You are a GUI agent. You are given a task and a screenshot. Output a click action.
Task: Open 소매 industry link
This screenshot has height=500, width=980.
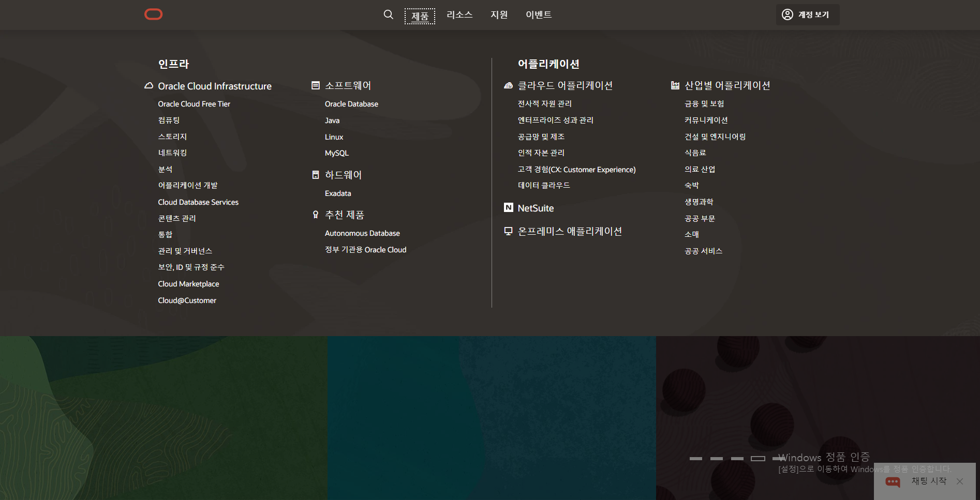[692, 234]
